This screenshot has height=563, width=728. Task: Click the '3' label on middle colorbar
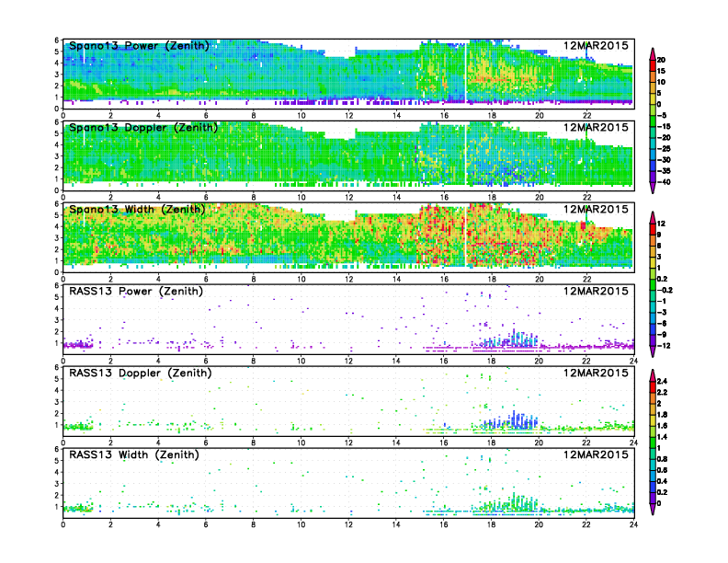(659, 257)
